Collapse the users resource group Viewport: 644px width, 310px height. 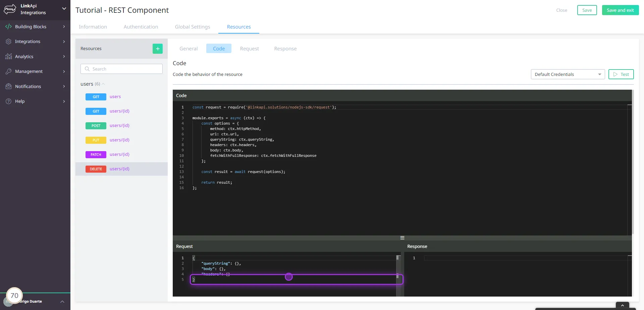(x=103, y=84)
